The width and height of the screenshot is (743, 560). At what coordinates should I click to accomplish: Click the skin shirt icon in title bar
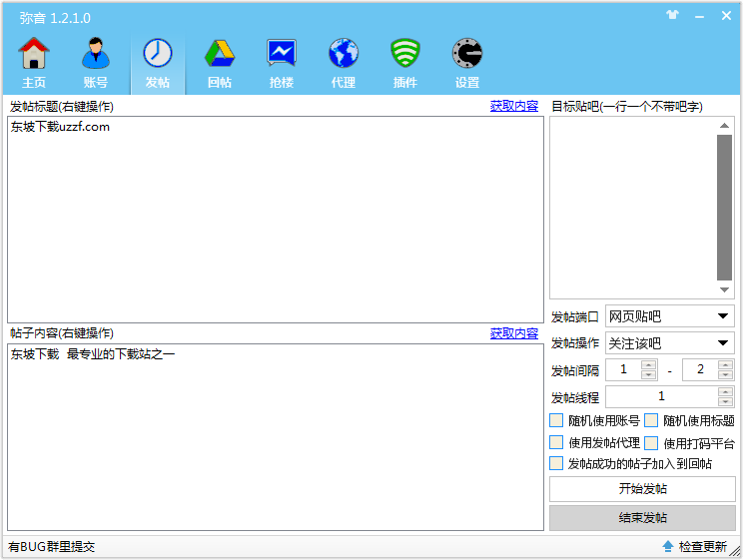[x=672, y=15]
